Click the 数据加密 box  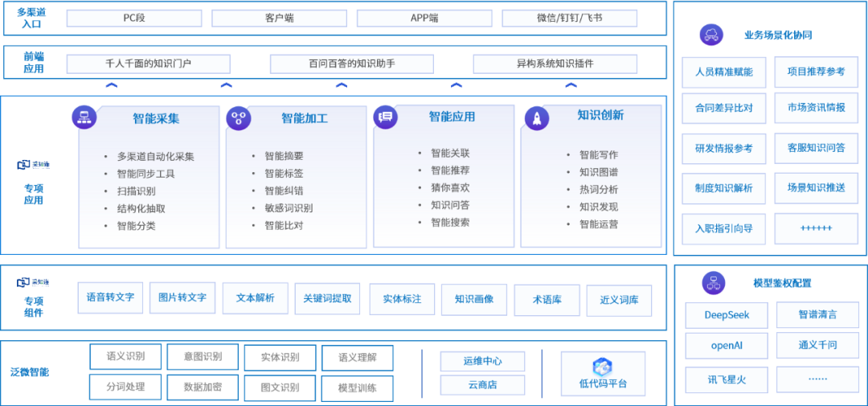203,388
